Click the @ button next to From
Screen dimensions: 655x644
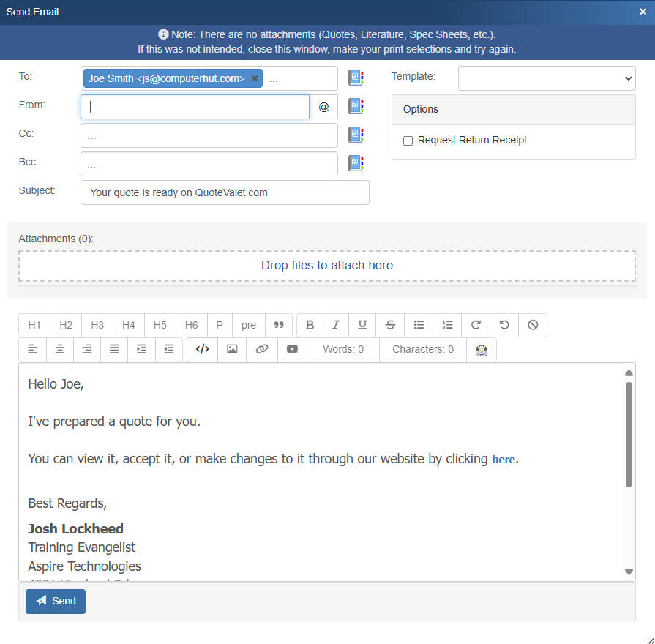point(323,107)
